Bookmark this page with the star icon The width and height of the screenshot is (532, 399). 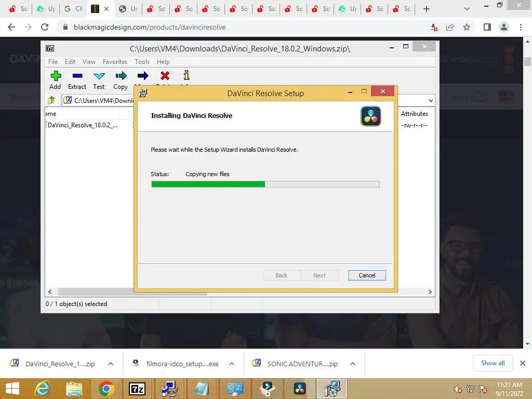[x=467, y=27]
